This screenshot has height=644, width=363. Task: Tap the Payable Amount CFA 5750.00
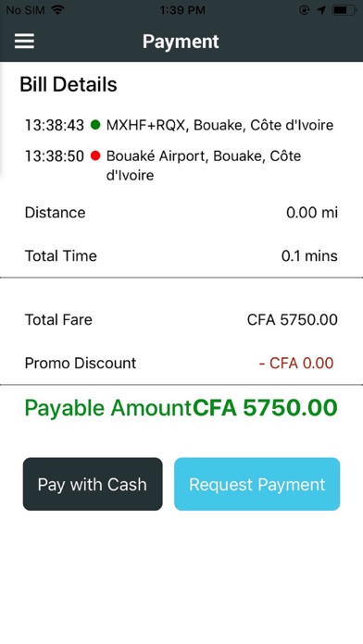tap(265, 408)
